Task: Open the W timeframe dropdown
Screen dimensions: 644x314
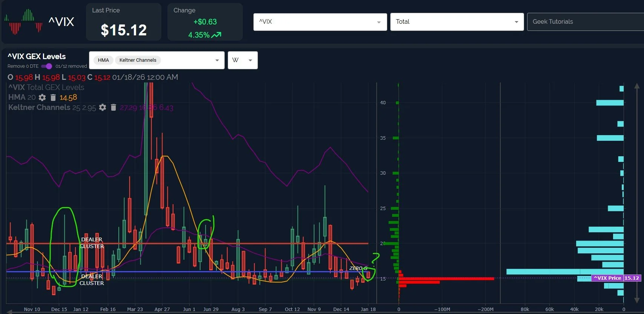Action: click(x=242, y=60)
